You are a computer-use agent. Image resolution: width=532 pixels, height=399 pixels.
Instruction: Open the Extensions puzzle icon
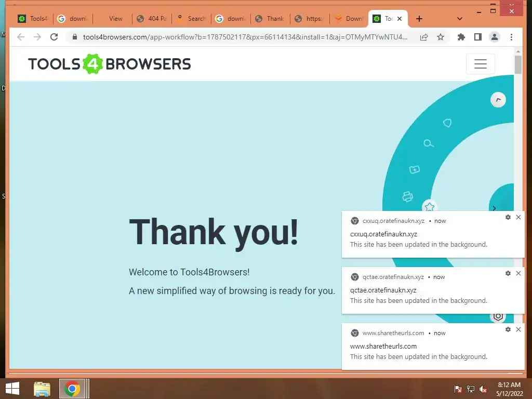461,37
